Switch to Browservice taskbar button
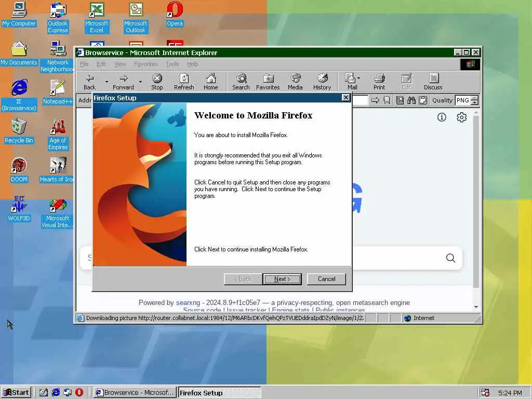The width and height of the screenshot is (532, 399). click(x=135, y=393)
